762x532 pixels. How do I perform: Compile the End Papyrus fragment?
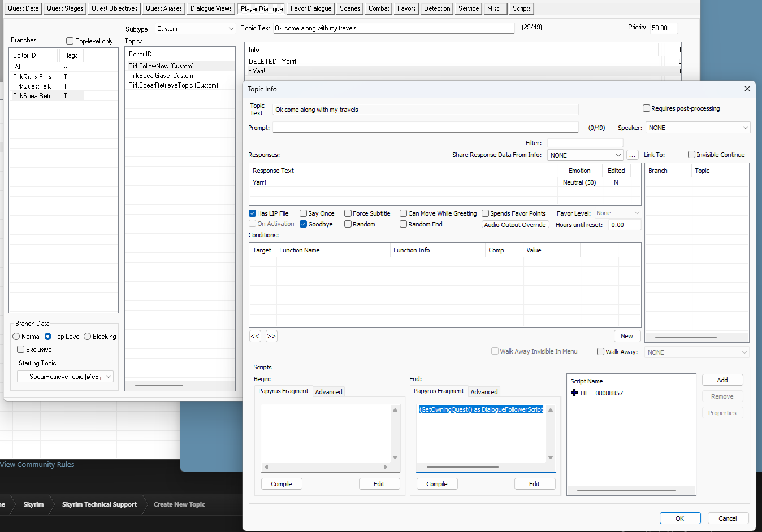coord(436,483)
